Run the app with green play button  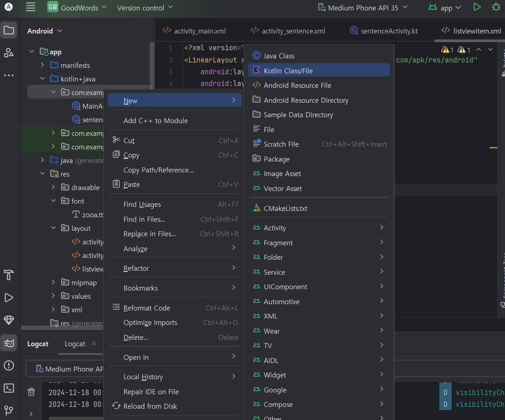tap(477, 7)
